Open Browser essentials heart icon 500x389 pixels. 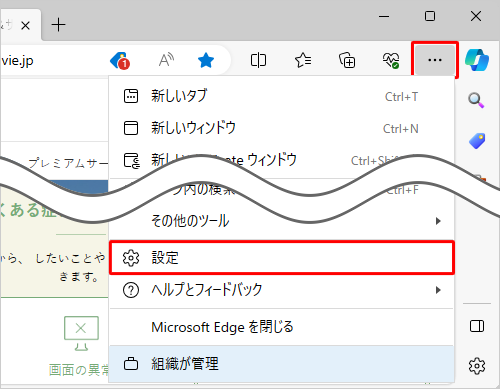coord(391,60)
